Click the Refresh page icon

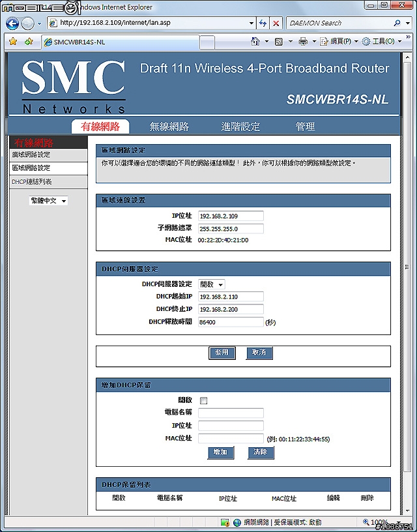pyautogui.click(x=263, y=23)
